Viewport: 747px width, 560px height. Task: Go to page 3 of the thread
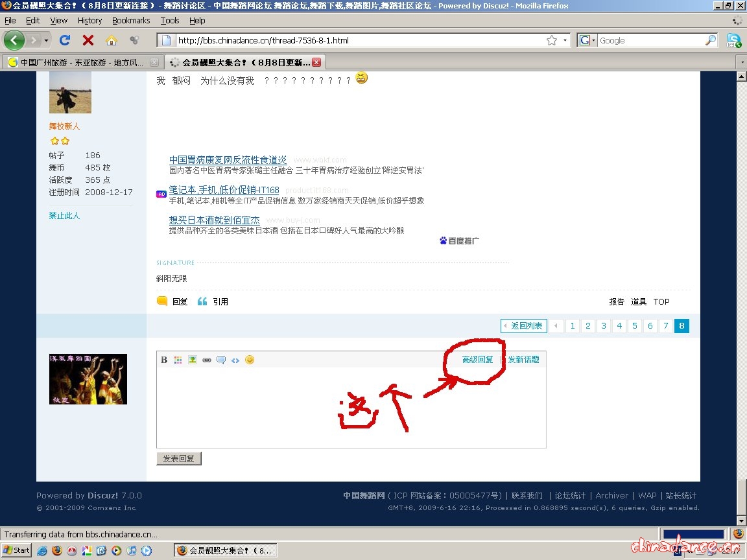coord(603,326)
